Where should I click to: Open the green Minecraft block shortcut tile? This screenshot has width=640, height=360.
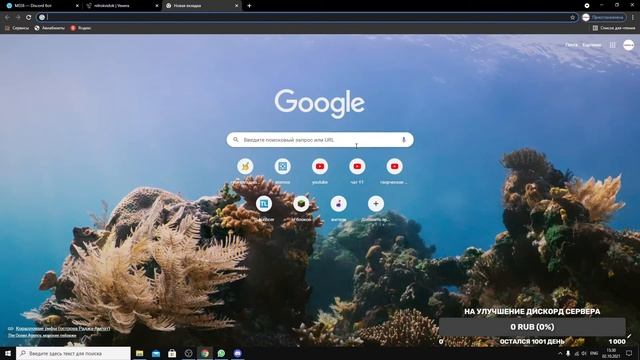tap(301, 204)
